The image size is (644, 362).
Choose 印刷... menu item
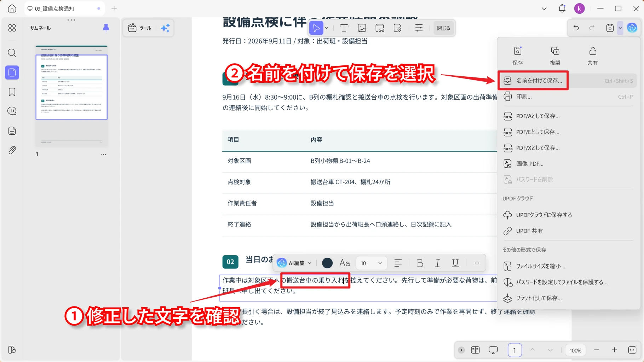pos(568,97)
